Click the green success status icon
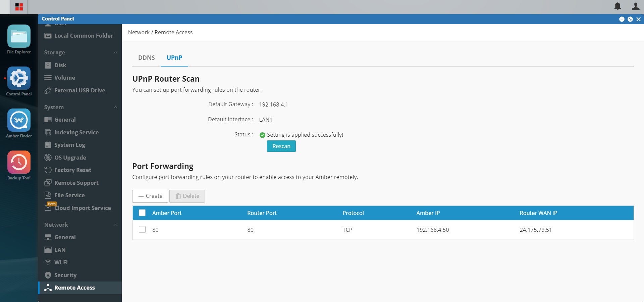Viewport: 644px width, 302px height. tap(262, 135)
